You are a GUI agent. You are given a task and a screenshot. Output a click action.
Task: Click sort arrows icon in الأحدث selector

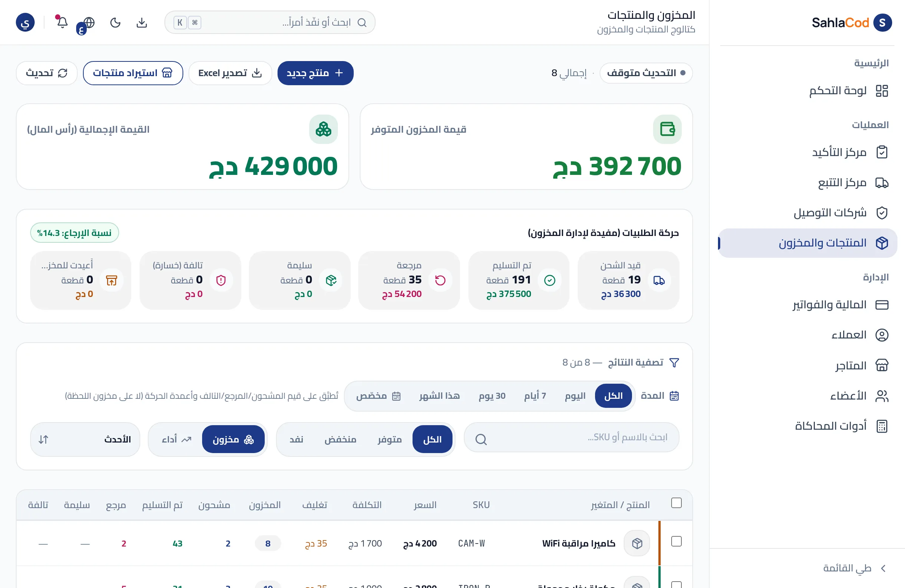43,439
